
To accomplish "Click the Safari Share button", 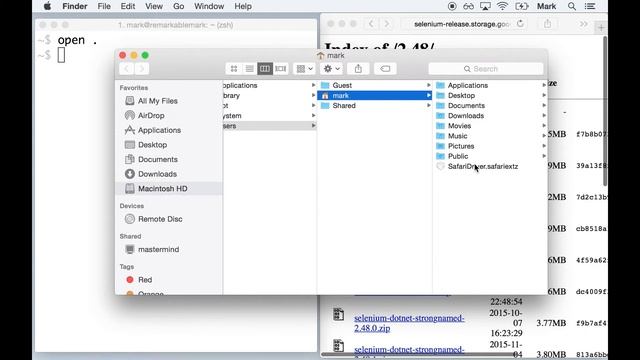I will [x=547, y=24].
